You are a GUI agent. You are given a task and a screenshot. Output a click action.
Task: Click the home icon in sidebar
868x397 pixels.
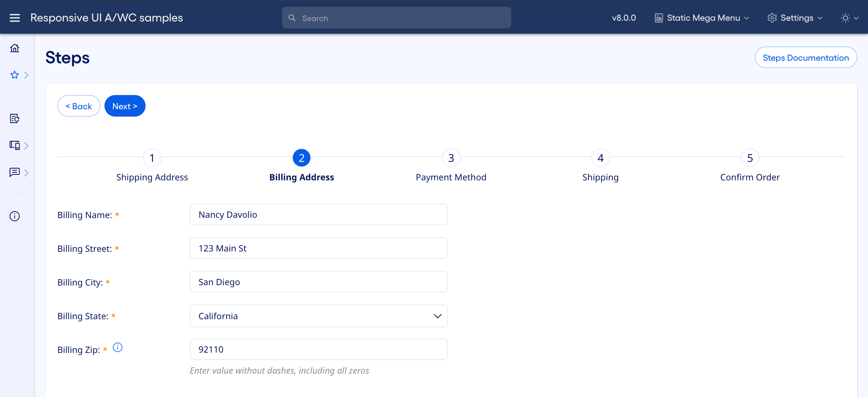coord(15,48)
